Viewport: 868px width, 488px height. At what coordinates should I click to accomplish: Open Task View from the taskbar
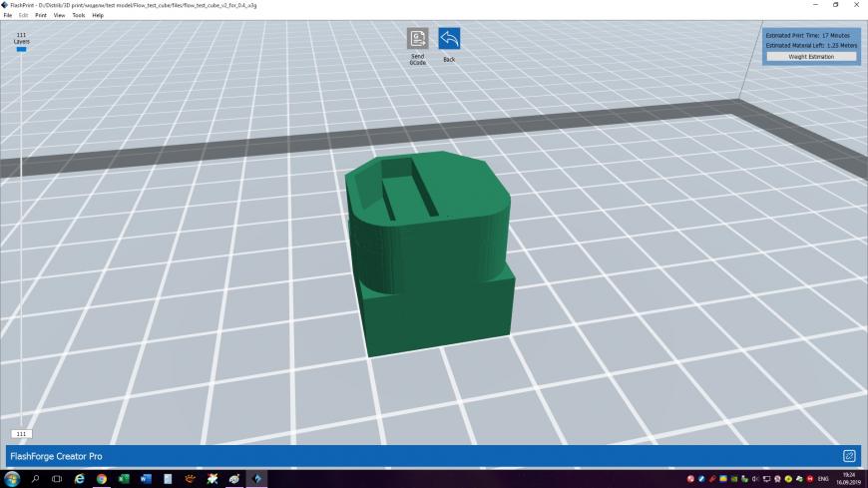coord(57,479)
